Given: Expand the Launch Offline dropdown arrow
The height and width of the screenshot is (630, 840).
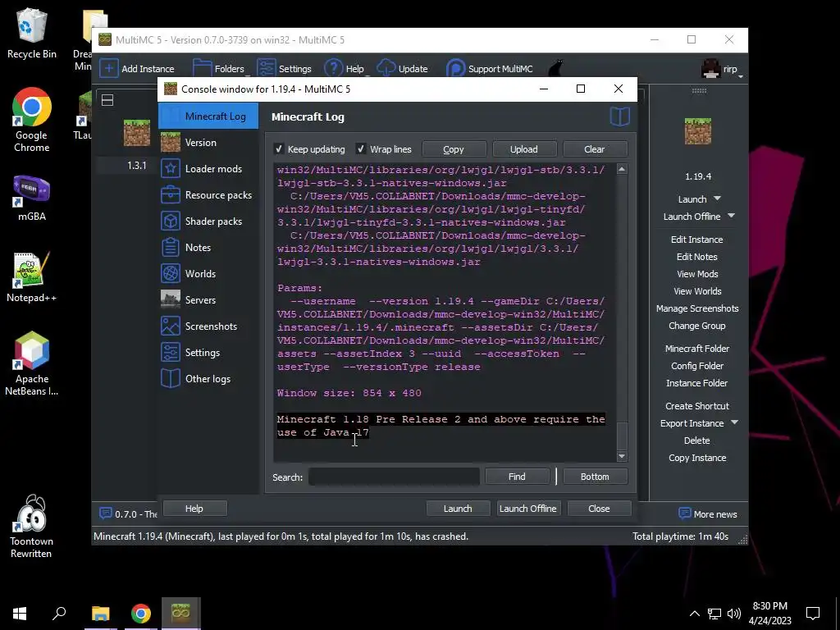Looking at the screenshot, I should pyautogui.click(x=731, y=216).
